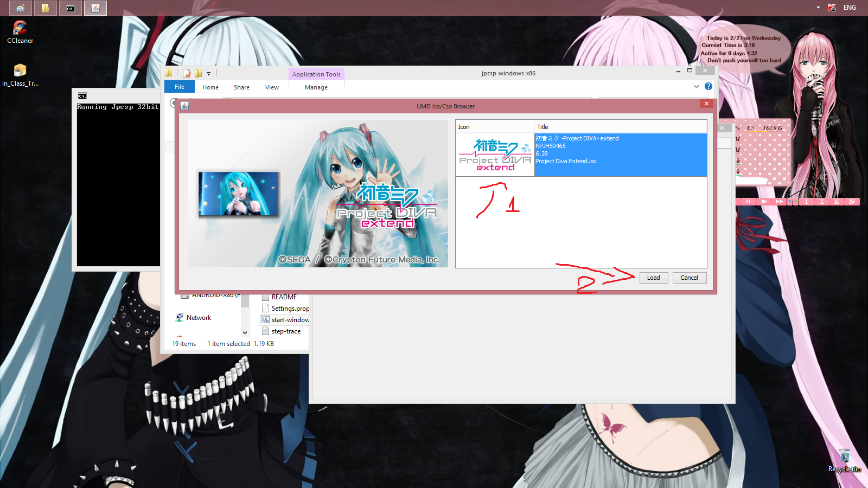
Task: Switch to the command prompt taskbar button
Action: [71, 8]
